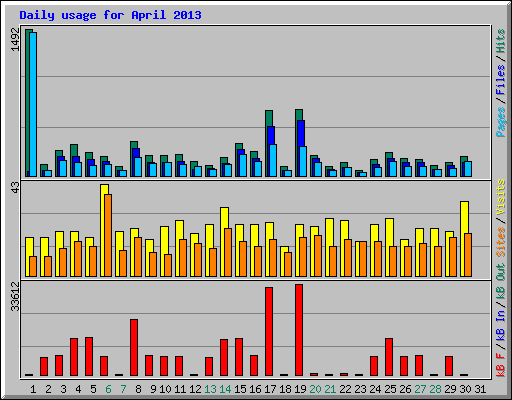Click green weekend day label 28
The image size is (512, 400).
(435, 389)
